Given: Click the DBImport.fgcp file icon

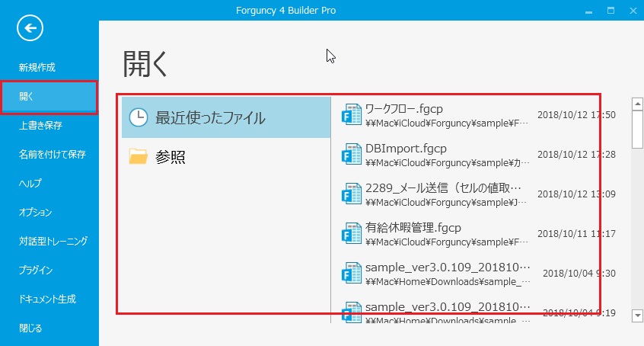Looking at the screenshot, I should [x=351, y=153].
